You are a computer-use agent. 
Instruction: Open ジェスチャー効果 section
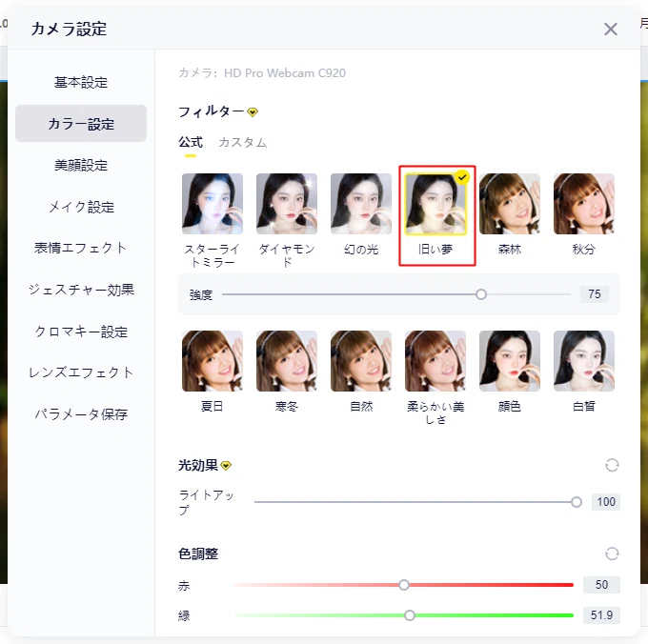tap(81, 290)
